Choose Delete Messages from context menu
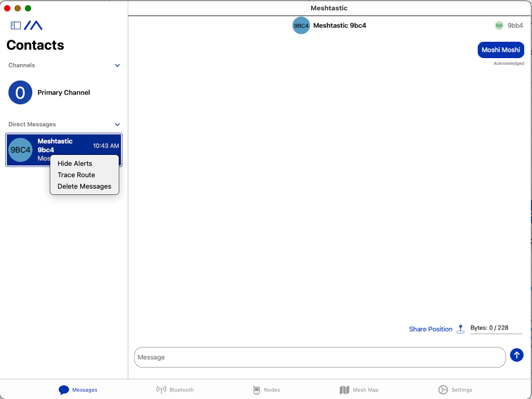532x399 pixels. tap(85, 187)
